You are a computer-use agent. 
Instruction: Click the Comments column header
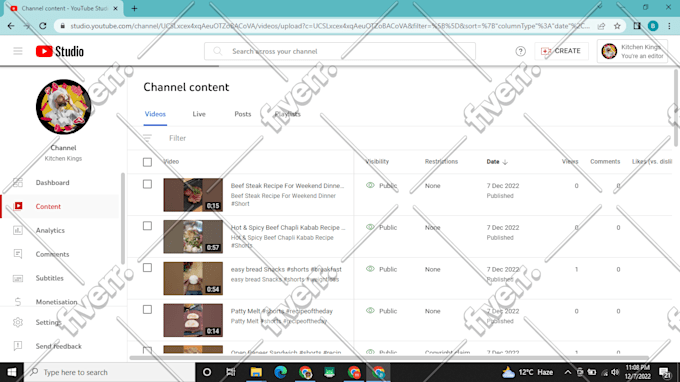pos(605,162)
